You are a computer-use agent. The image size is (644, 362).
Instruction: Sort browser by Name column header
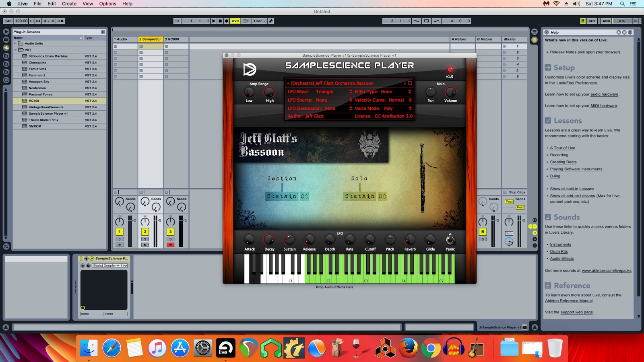47,38
